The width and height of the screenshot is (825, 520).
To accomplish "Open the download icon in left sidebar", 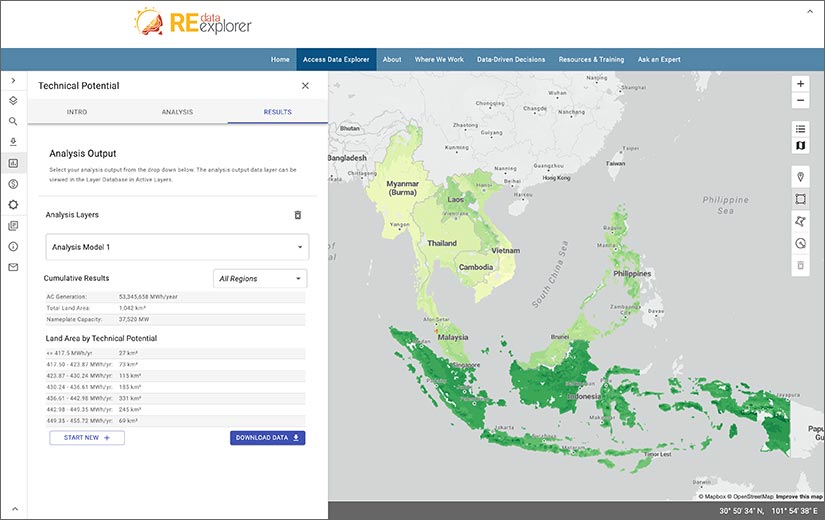I will 13,142.
